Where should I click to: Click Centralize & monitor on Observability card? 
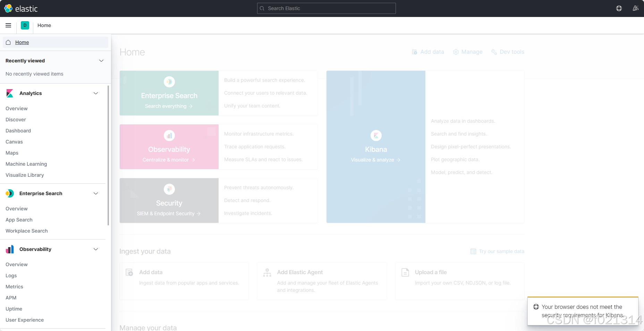point(169,160)
